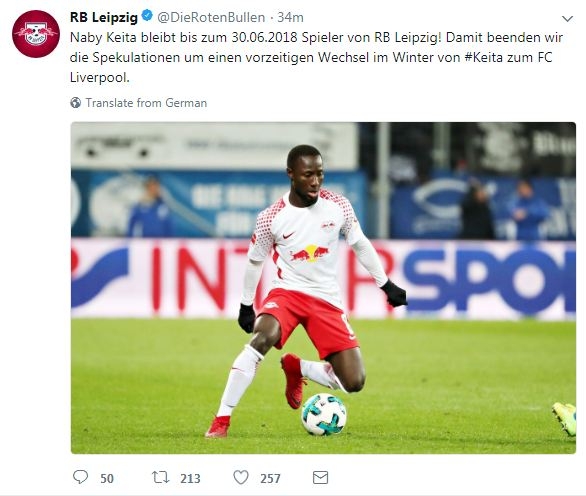
Task: Open the RB Leipzig profile avatar
Action: [x=36, y=34]
